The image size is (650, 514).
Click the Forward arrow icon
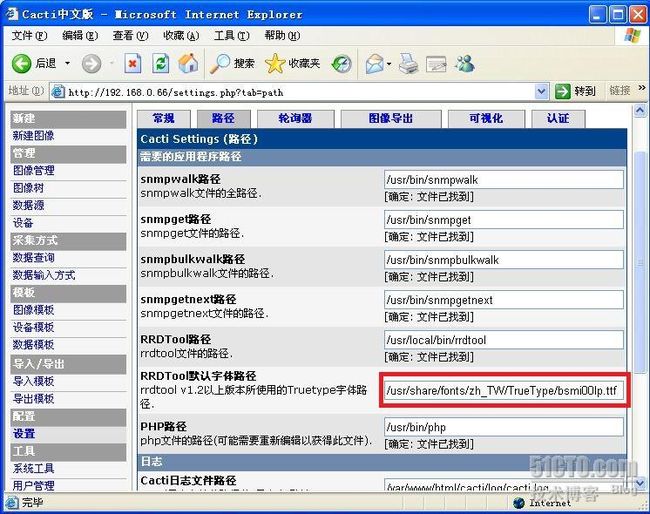click(x=91, y=64)
